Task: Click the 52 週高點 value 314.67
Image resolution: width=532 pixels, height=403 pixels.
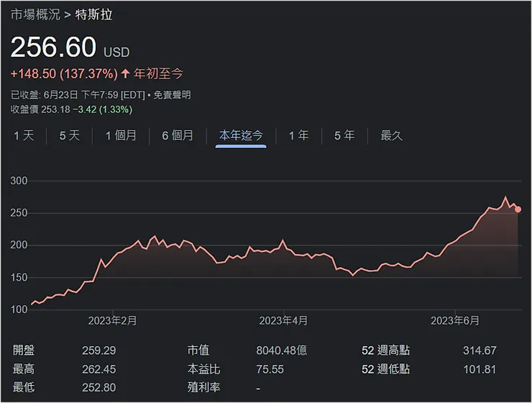Action: (480, 350)
